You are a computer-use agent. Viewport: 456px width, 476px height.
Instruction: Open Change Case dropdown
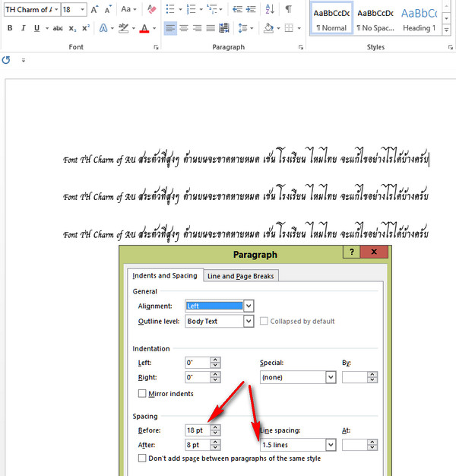pos(128,9)
